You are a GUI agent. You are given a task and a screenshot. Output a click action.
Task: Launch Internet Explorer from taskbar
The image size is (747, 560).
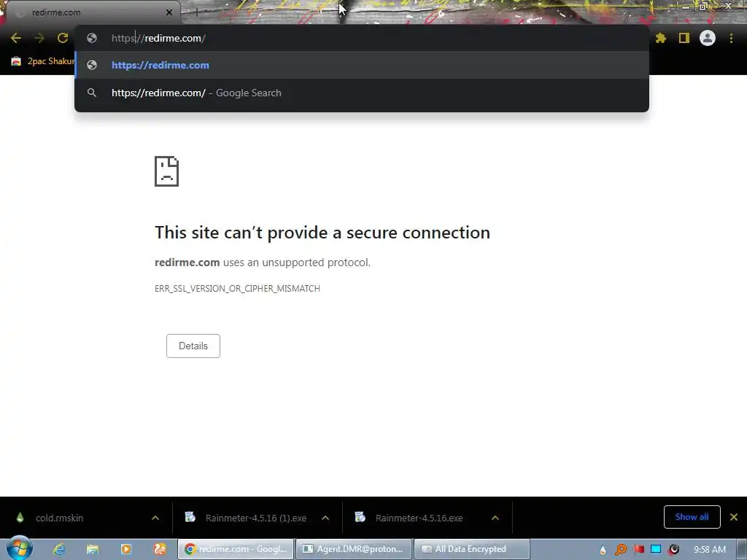[58, 549]
